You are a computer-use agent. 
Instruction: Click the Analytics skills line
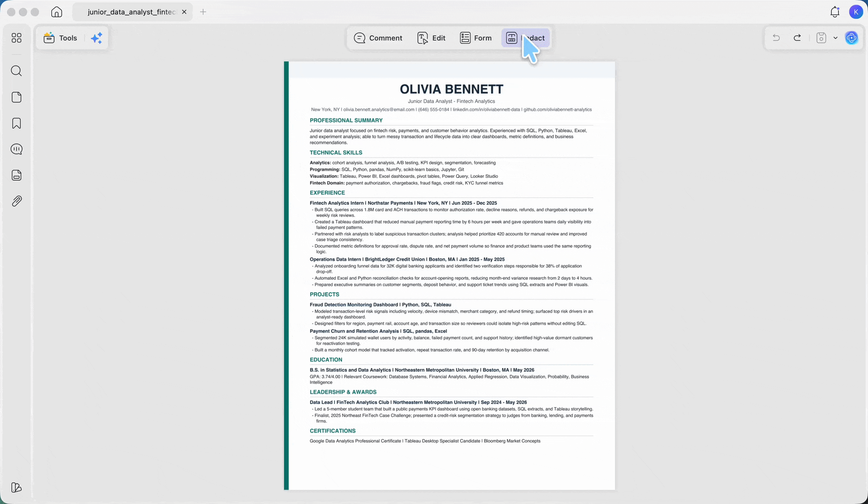[403, 163]
